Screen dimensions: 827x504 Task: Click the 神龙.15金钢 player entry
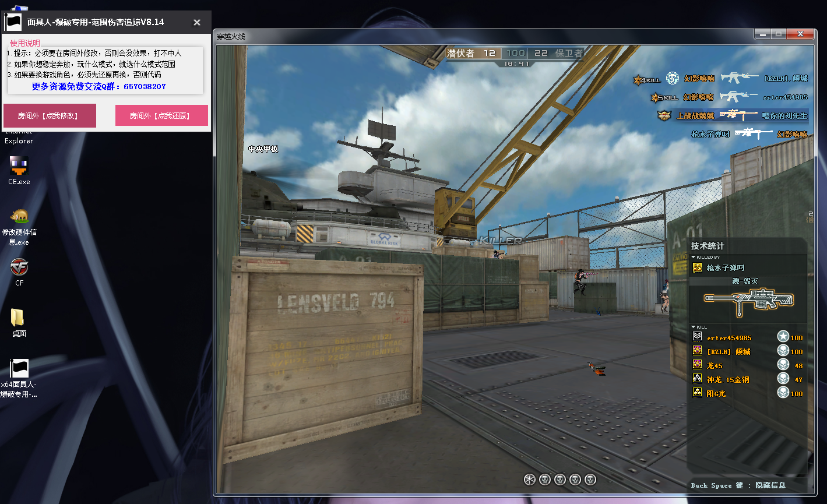(x=728, y=380)
